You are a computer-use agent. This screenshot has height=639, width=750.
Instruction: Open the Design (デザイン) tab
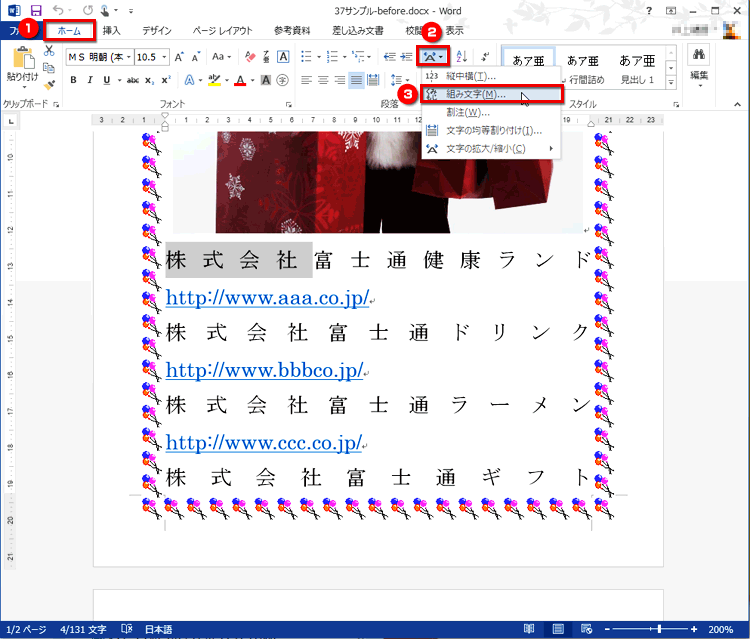(x=156, y=31)
